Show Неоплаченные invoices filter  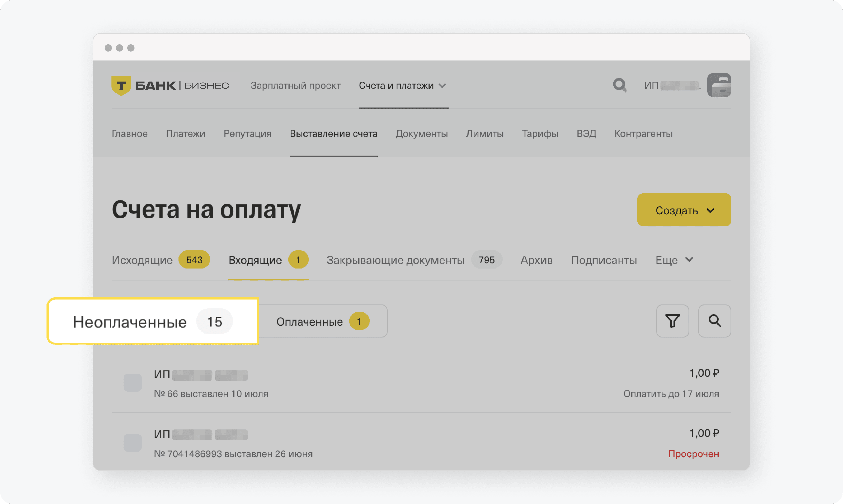(153, 321)
